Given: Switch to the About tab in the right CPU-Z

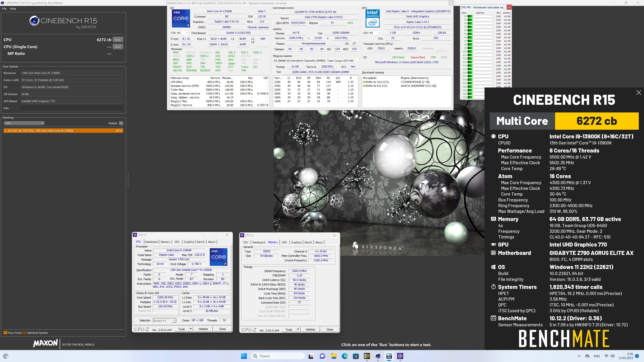Looking at the screenshot, I should tap(319, 242).
